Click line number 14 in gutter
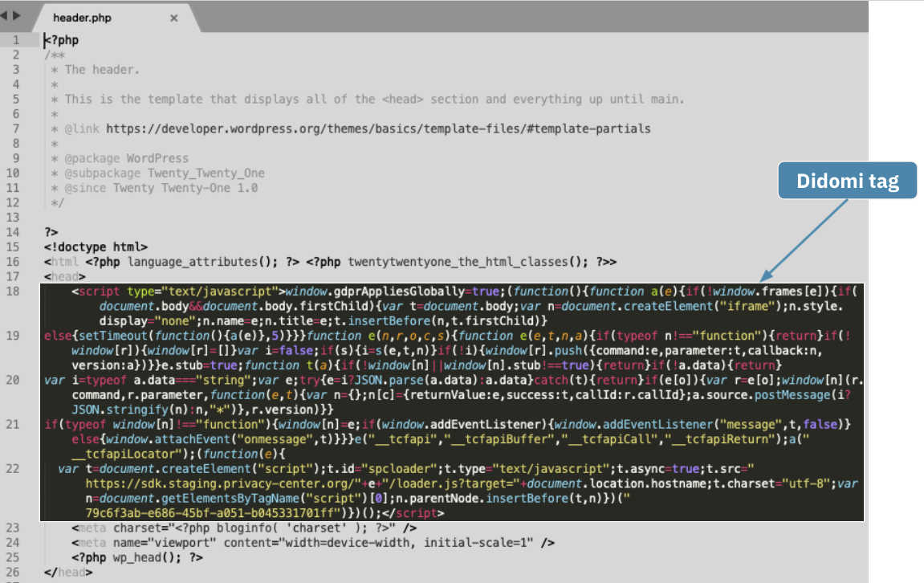 click(x=13, y=232)
